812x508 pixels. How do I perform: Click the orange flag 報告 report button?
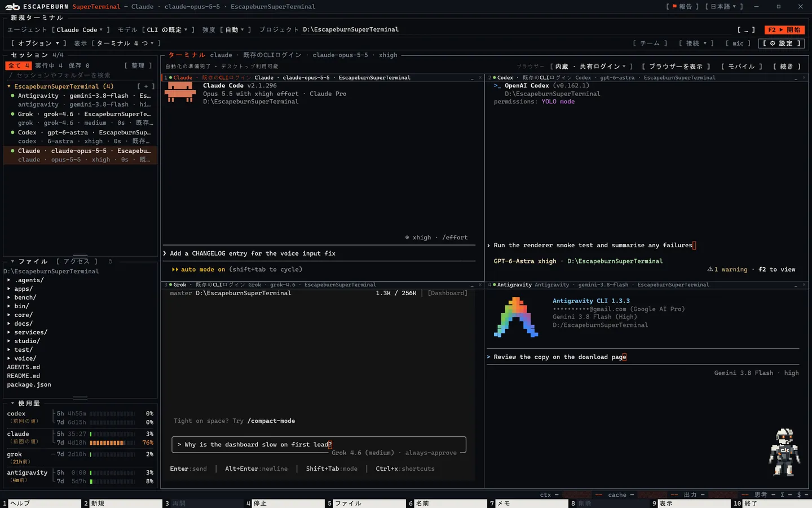point(682,7)
